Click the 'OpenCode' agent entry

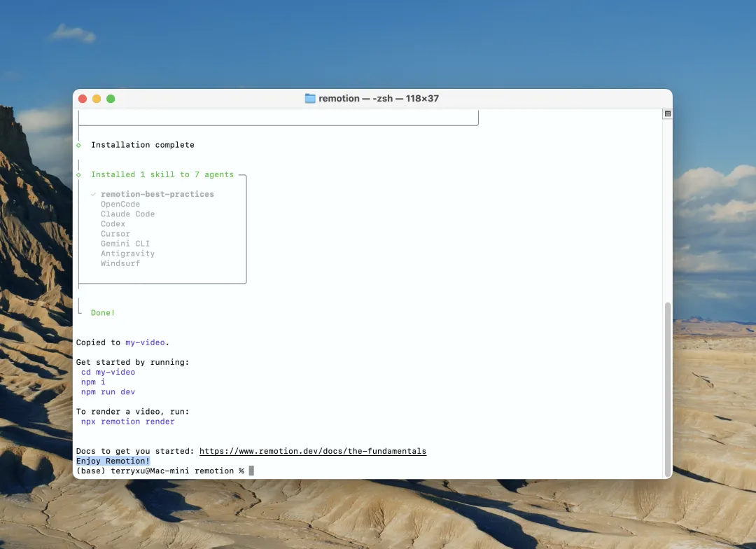(120, 204)
